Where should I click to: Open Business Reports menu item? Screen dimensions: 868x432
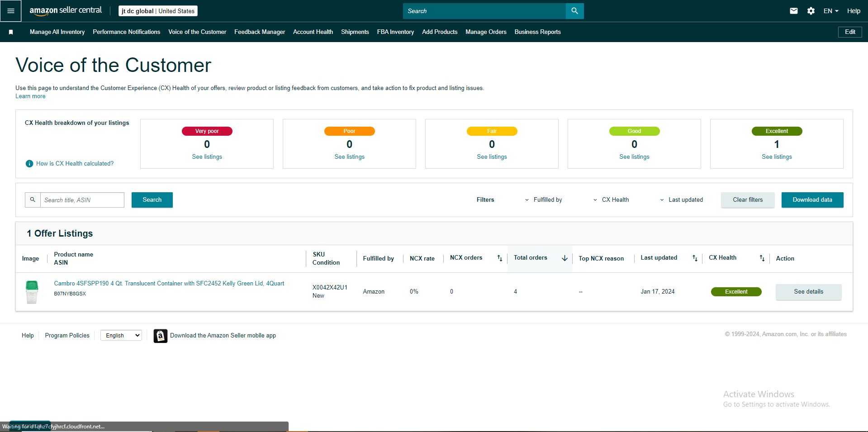(537, 32)
